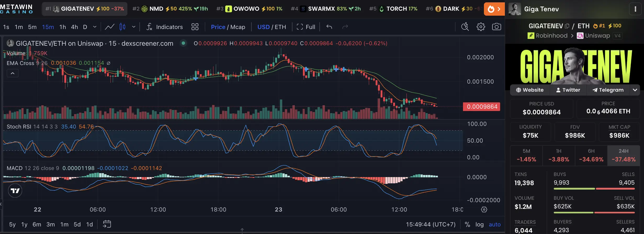Open the Indicators function icon

(x=149, y=27)
